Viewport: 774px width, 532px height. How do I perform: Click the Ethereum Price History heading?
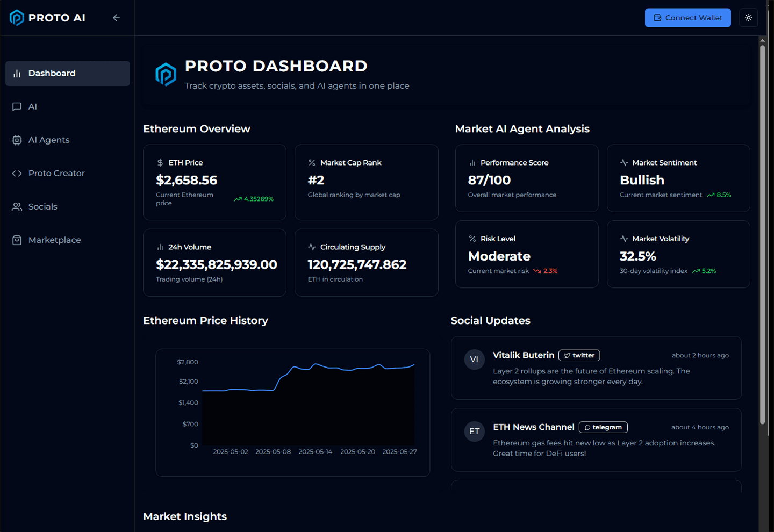point(205,320)
